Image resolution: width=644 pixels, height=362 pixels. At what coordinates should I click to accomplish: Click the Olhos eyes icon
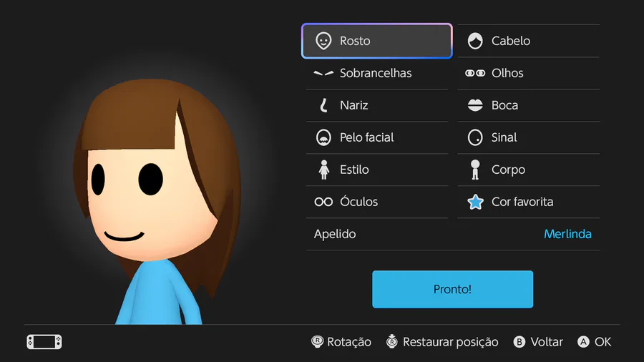click(475, 73)
